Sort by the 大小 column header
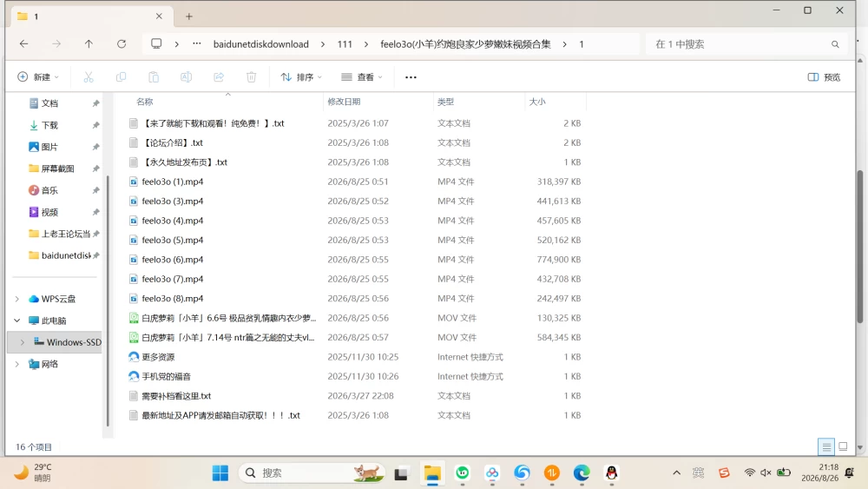This screenshot has width=868, height=489. [556, 102]
